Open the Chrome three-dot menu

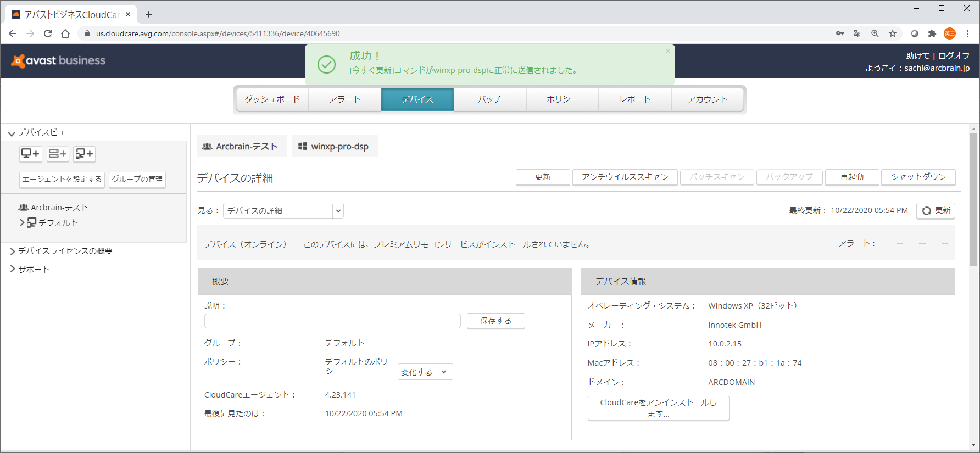968,33
